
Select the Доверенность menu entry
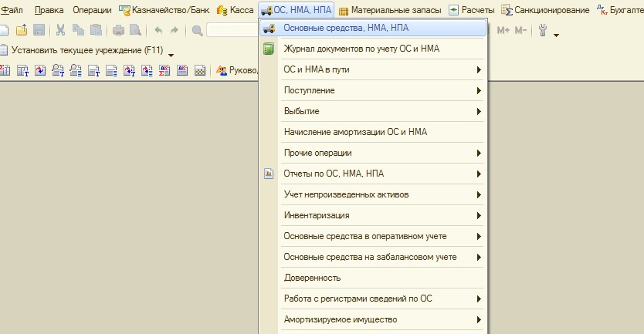point(312,278)
